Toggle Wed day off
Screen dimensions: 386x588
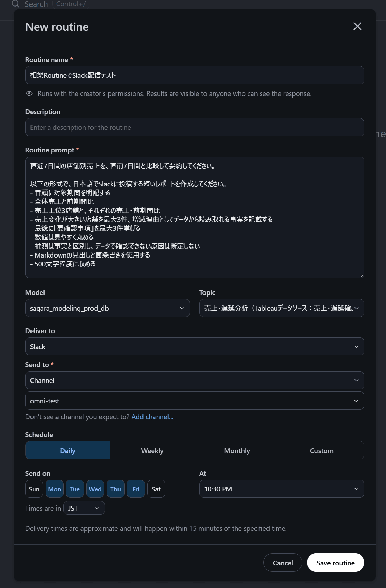[x=95, y=489]
